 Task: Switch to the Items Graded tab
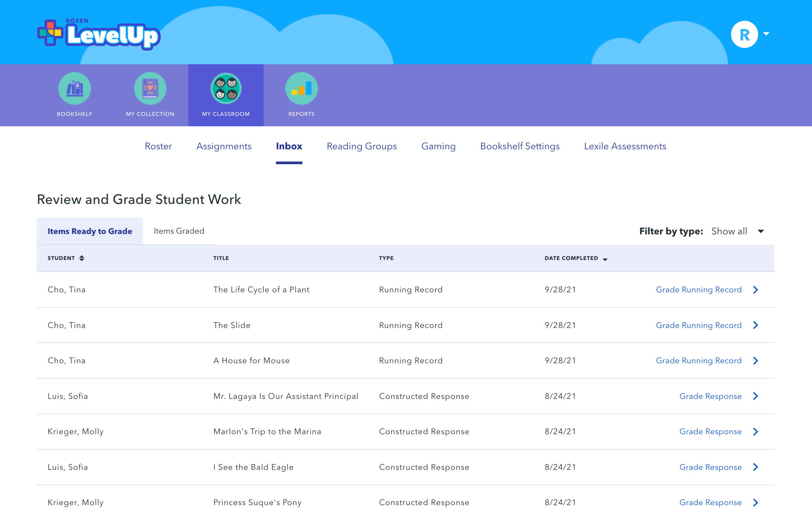[179, 231]
